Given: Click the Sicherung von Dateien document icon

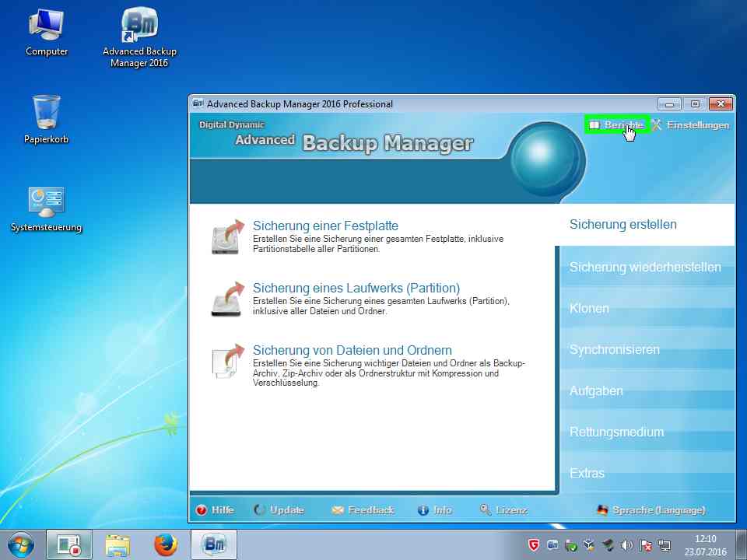Looking at the screenshot, I should [227, 362].
